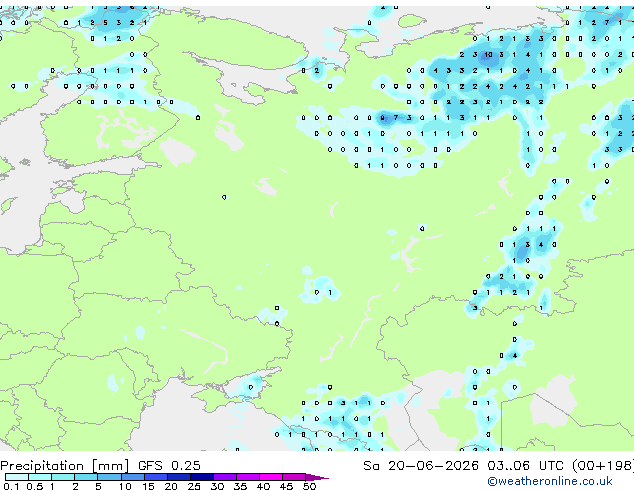Click the 'Precipitation [mm]' title text
The height and width of the screenshot is (490, 634).
tap(65, 466)
